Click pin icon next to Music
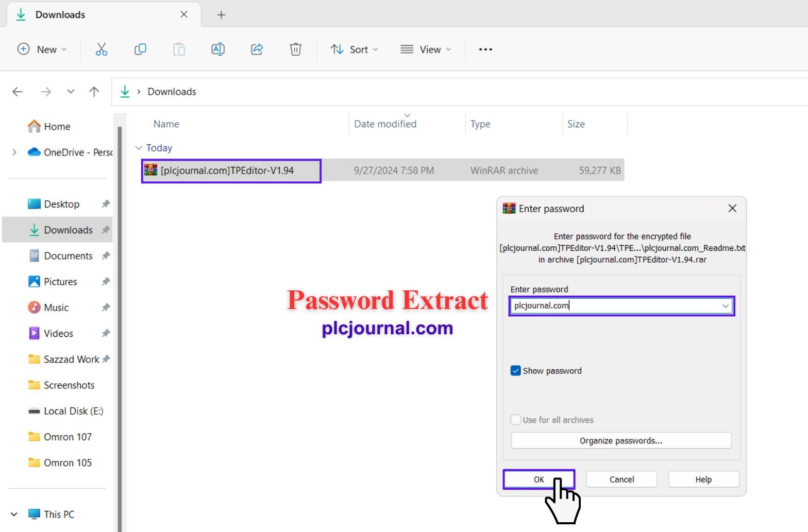 (106, 307)
